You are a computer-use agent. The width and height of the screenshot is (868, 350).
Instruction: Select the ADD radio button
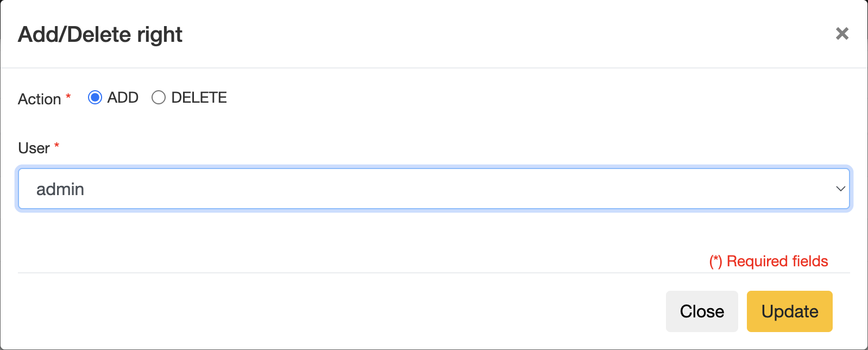coord(95,97)
